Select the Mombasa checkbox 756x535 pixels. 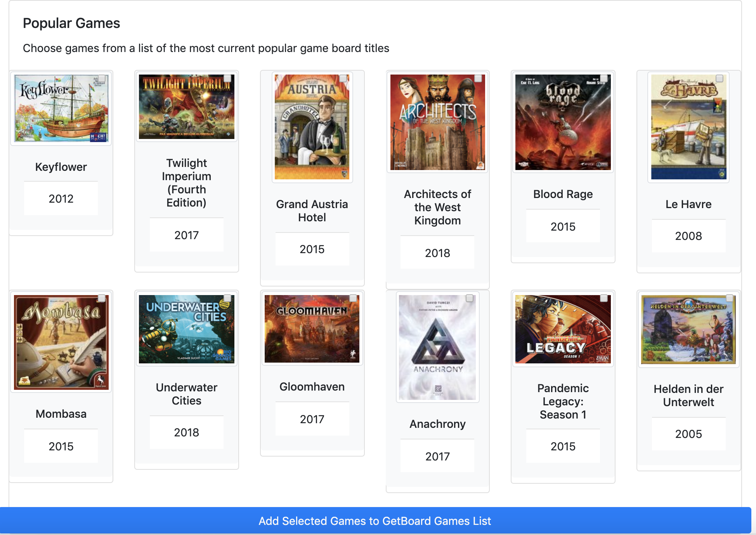pyautogui.click(x=102, y=298)
